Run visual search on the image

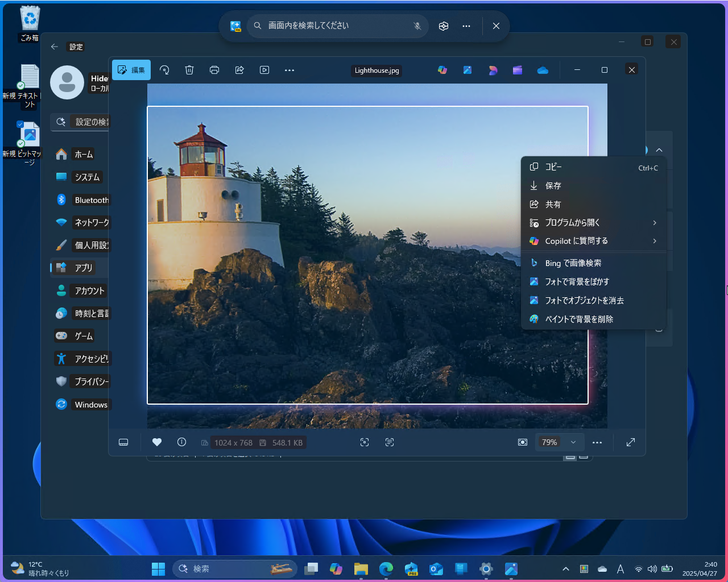tap(365, 442)
